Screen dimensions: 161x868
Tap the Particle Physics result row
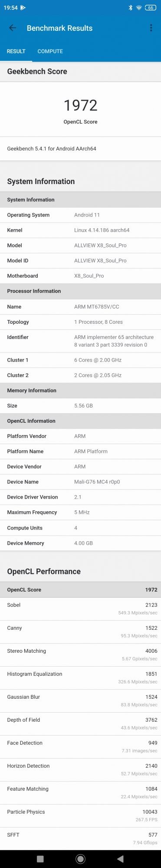tap(80, 815)
